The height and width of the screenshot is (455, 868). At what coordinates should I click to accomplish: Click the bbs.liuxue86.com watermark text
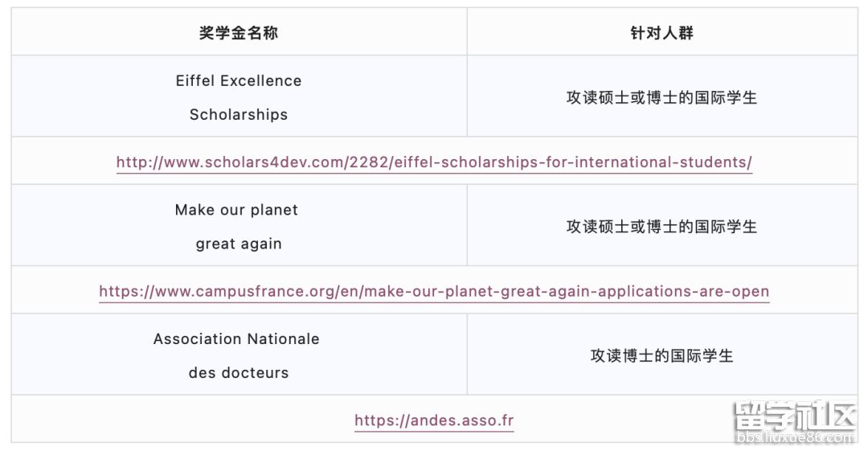tap(795, 437)
